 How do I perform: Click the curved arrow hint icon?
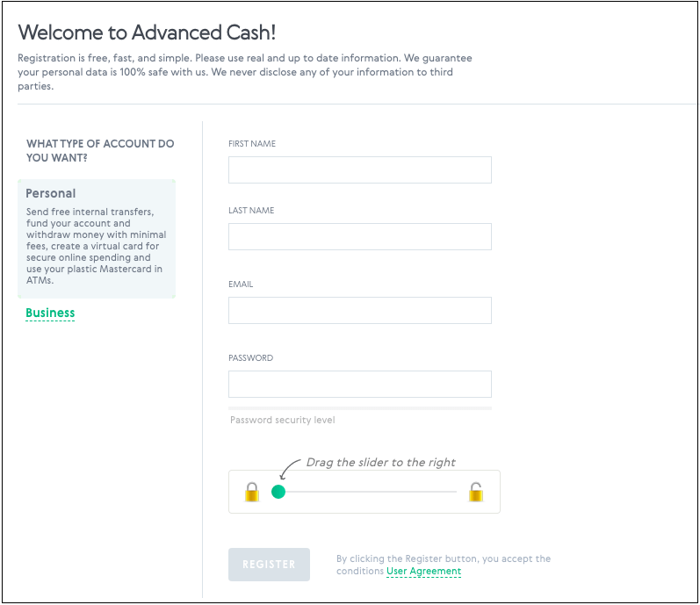click(x=290, y=470)
